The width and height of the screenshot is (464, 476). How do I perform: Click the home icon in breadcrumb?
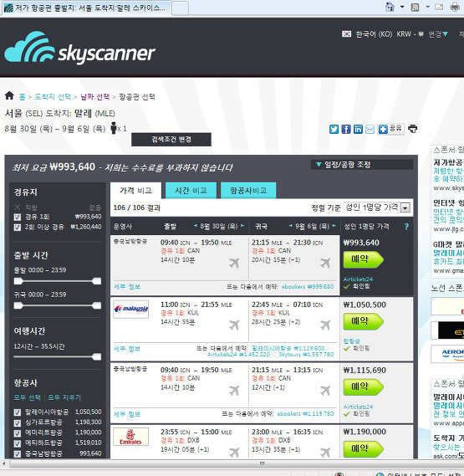click(x=9, y=95)
